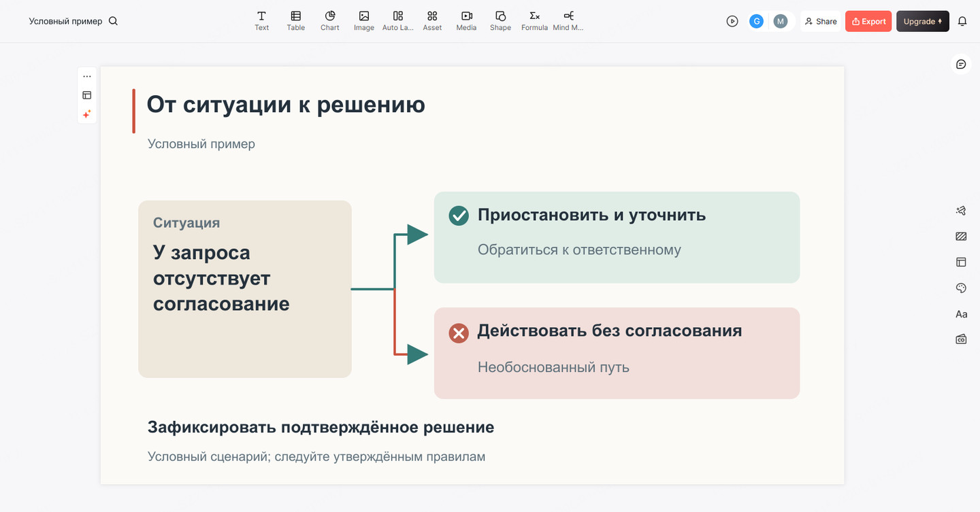Viewport: 980px width, 512px height.
Task: Open slide layout icon in left mini toolbar
Action: (x=87, y=95)
